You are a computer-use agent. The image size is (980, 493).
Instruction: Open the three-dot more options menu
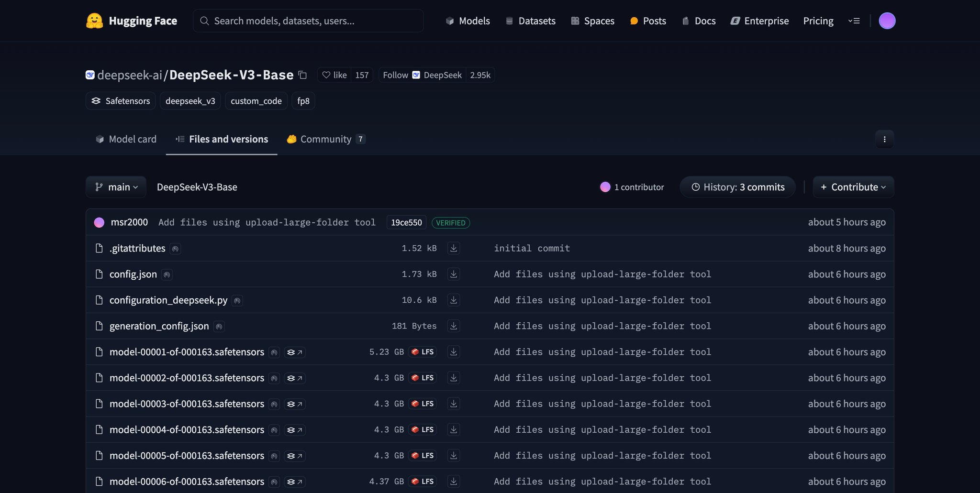[884, 139]
